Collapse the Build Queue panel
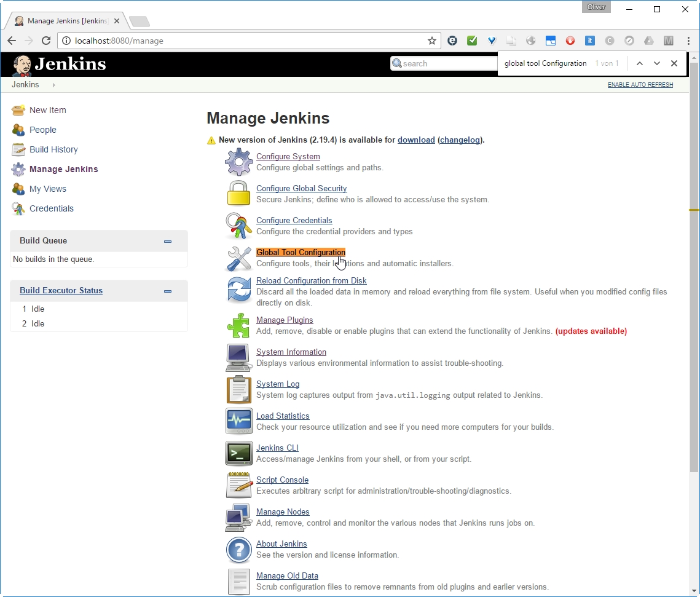Viewport: 700px width, 597px height. pyautogui.click(x=167, y=242)
